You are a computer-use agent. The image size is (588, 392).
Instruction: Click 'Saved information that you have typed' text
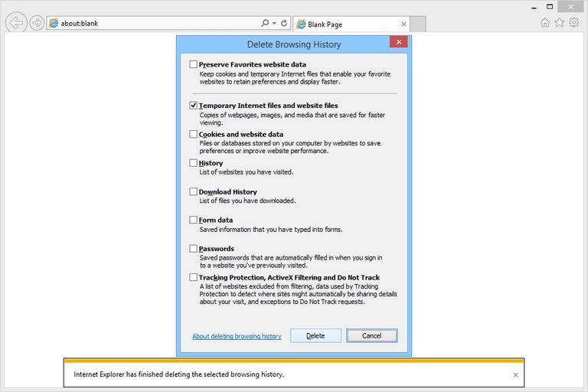[x=271, y=230]
